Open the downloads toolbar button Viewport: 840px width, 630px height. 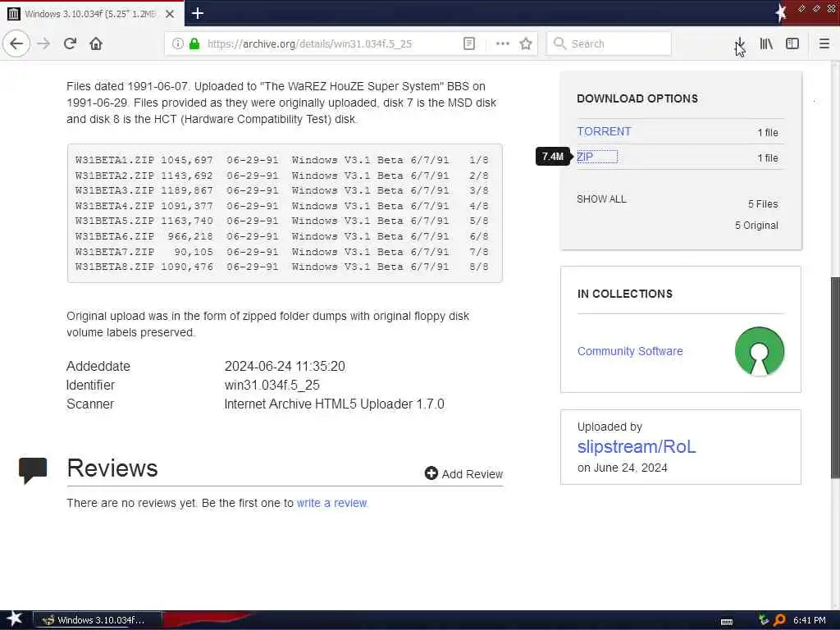tap(740, 43)
